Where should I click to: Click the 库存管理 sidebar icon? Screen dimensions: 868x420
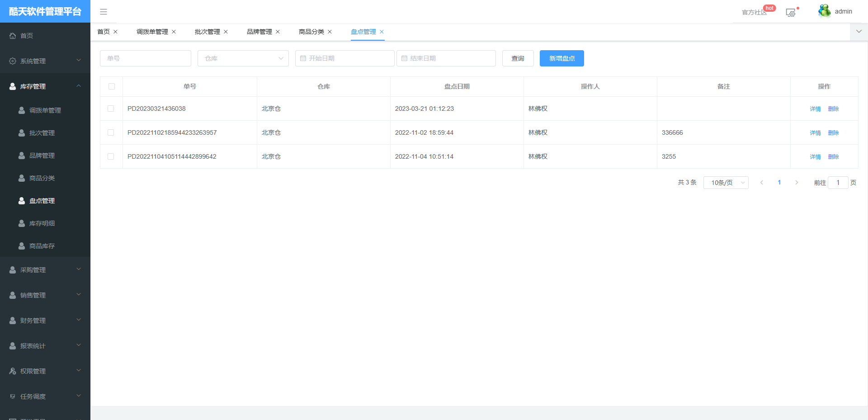pos(12,86)
